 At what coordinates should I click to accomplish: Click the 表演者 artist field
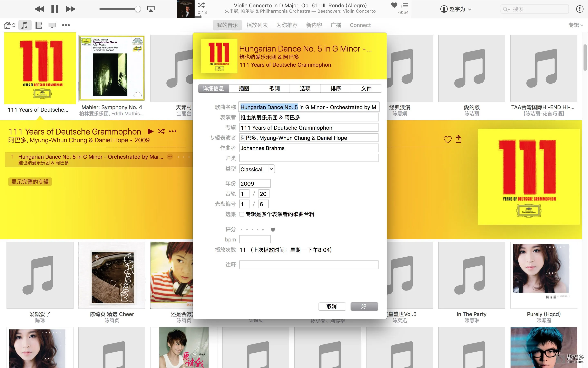[308, 117]
